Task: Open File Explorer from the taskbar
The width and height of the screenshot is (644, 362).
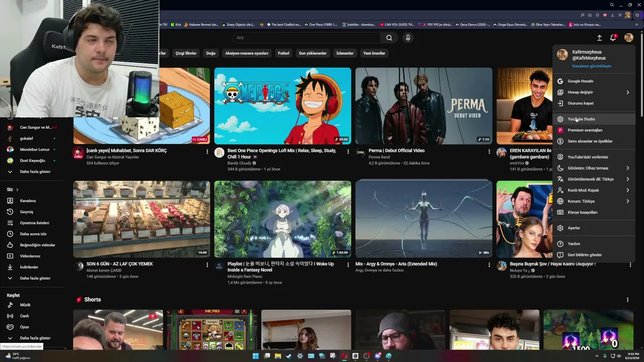Action: (278, 356)
